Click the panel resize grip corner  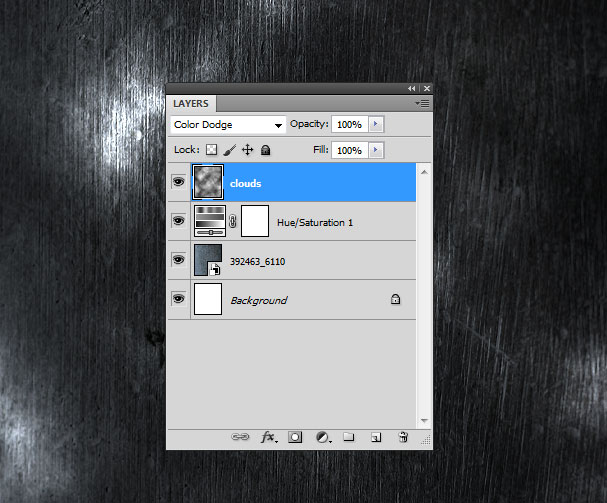click(426, 440)
